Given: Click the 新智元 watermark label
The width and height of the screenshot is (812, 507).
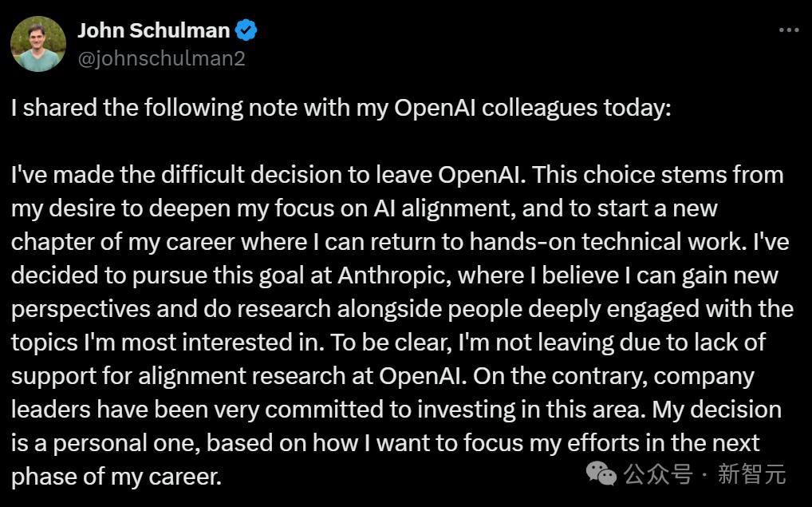Looking at the screenshot, I should pos(752,474).
